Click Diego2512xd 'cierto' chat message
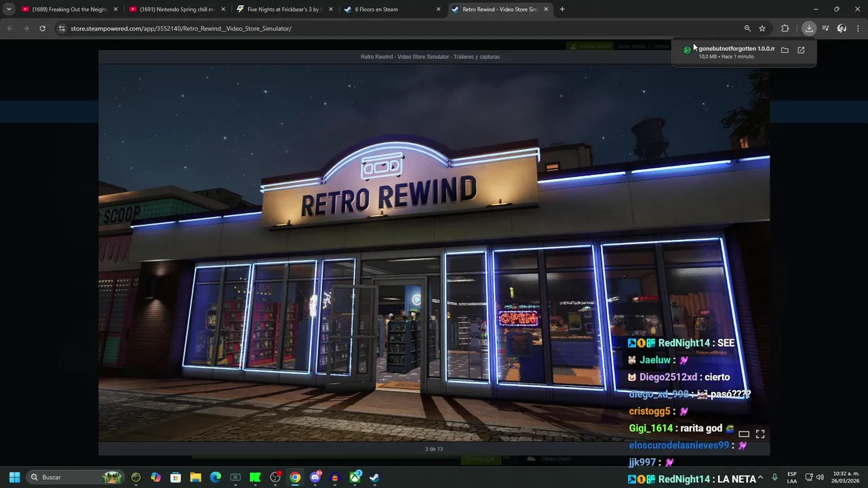This screenshot has width=868, height=488. (679, 377)
